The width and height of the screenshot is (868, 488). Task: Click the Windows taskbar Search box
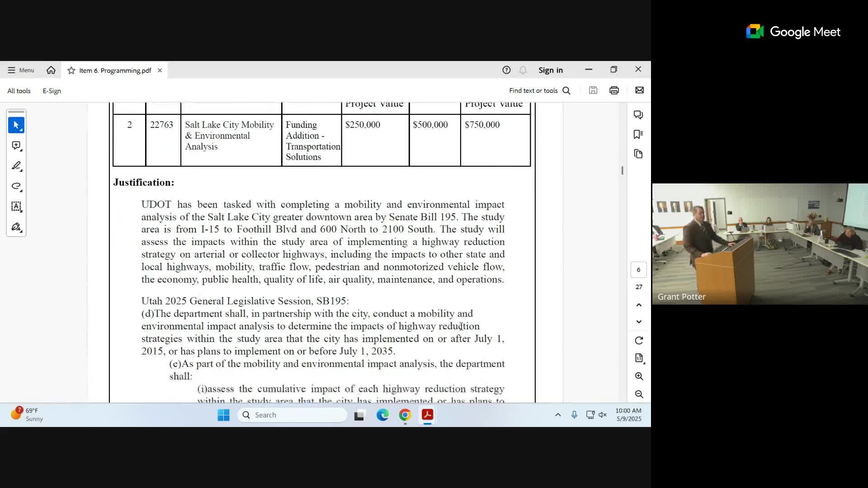pyautogui.click(x=292, y=415)
